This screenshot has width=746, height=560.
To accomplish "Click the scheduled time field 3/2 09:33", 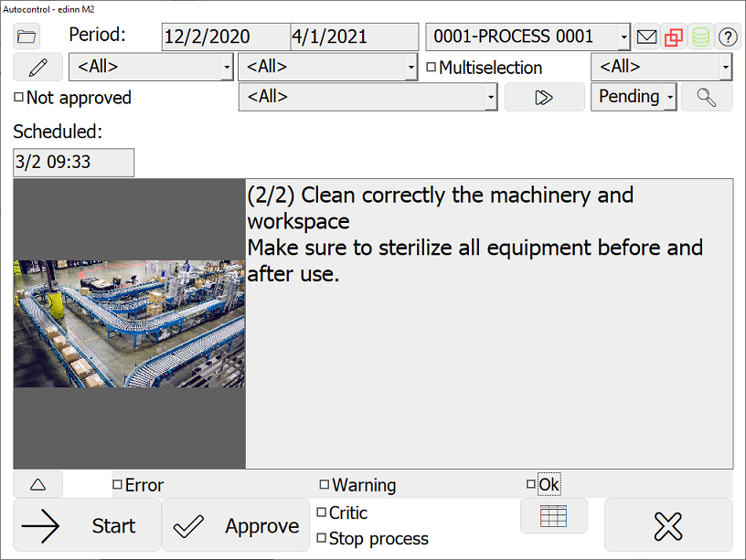I will [x=73, y=162].
